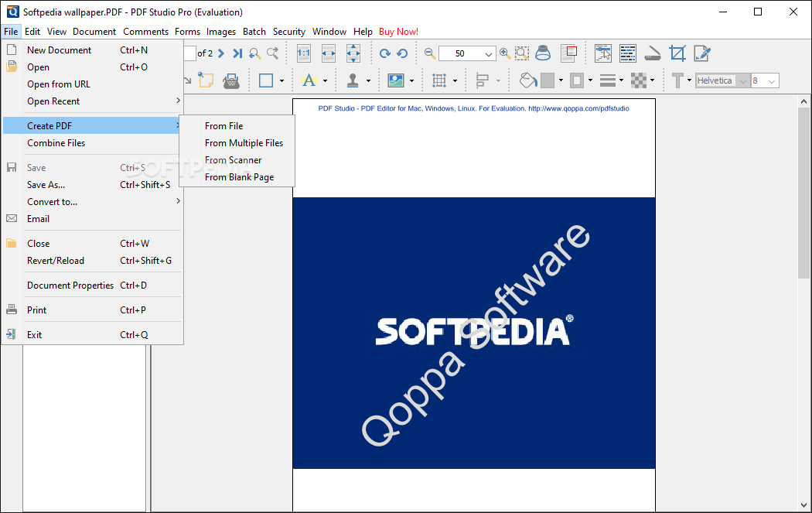This screenshot has height=513, width=812.
Task: Choose From File in Create PDF submenu
Action: pos(237,126)
